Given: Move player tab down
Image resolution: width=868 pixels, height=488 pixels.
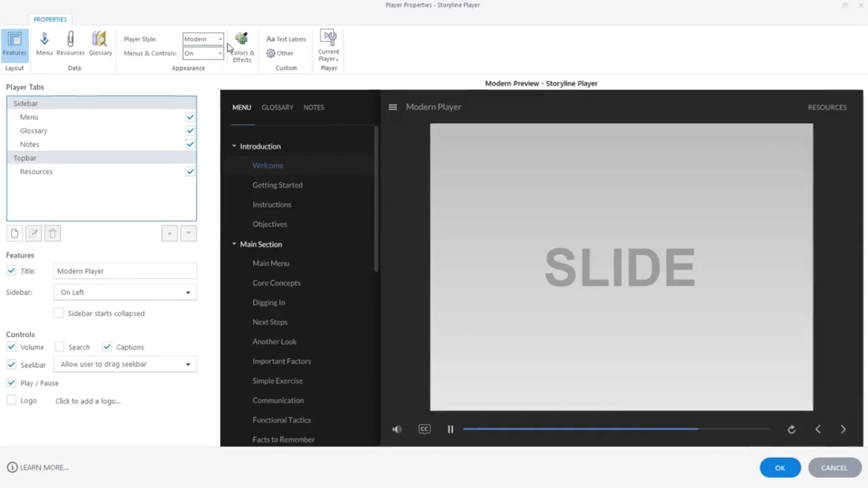Looking at the screenshot, I should (188, 234).
